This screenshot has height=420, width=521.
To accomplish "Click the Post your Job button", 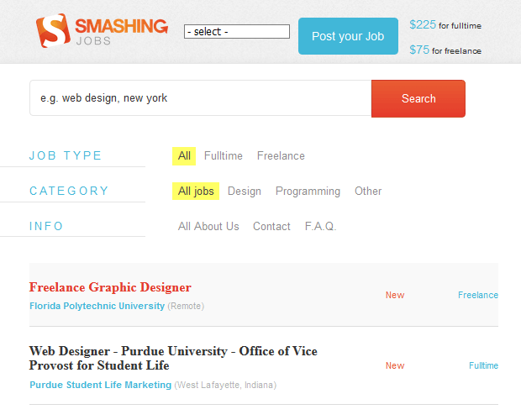I will 348,36.
